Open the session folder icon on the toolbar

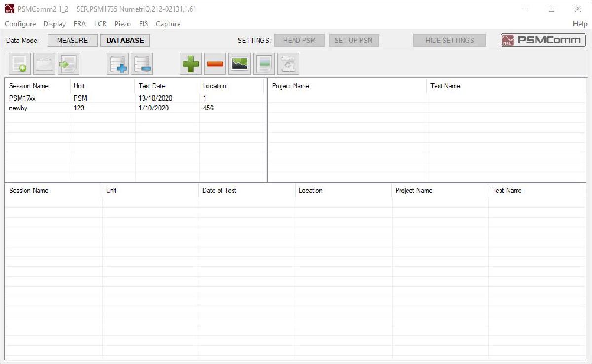[x=44, y=64]
